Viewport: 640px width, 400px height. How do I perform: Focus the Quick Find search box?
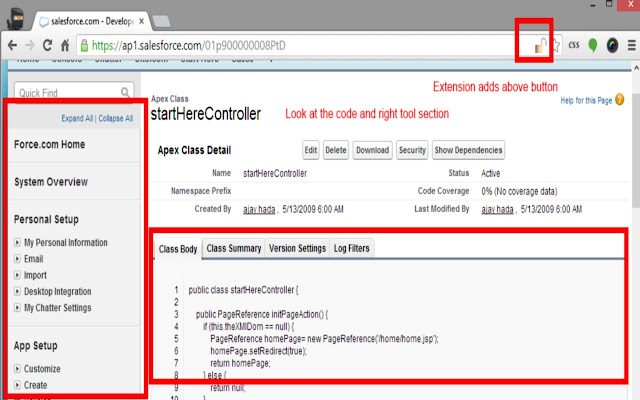click(74, 93)
